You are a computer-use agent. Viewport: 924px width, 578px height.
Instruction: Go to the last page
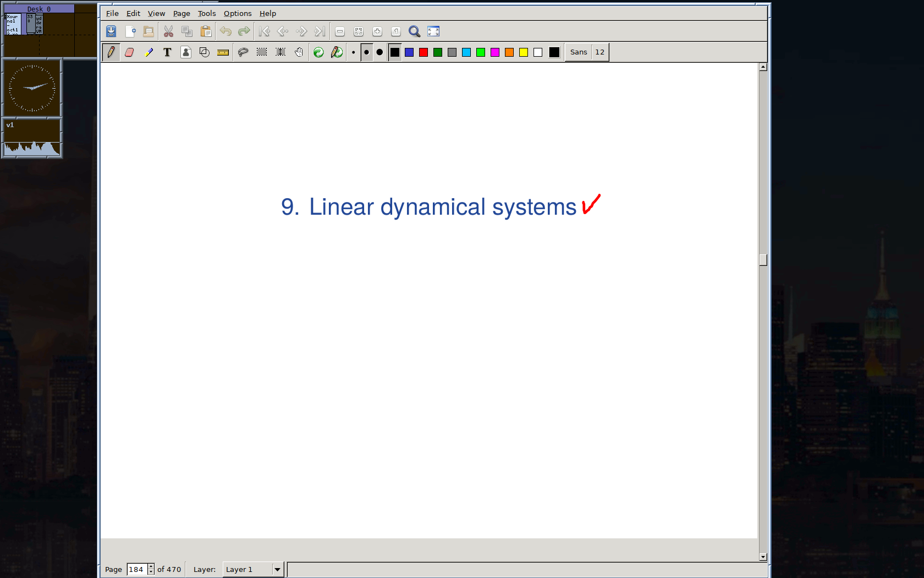pyautogui.click(x=320, y=31)
